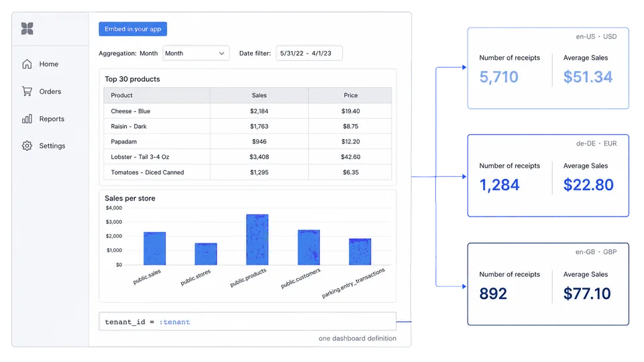Click the tenant_id = :tenant filter field
The height and width of the screenshot is (362, 644).
click(248, 322)
